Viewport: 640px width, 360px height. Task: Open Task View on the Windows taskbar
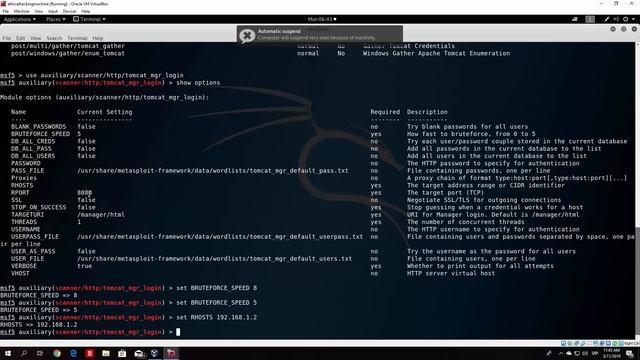tap(40, 353)
